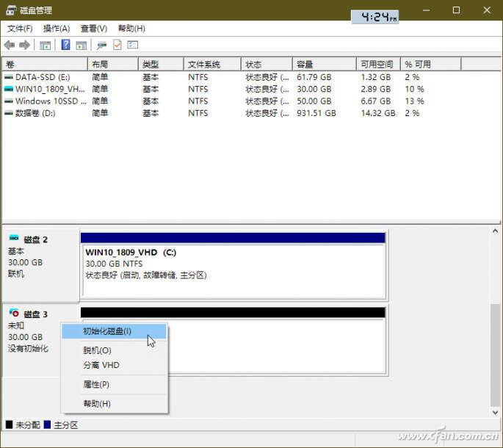
Task: Click the 14.32 GB free space cell
Action: pyautogui.click(x=378, y=113)
